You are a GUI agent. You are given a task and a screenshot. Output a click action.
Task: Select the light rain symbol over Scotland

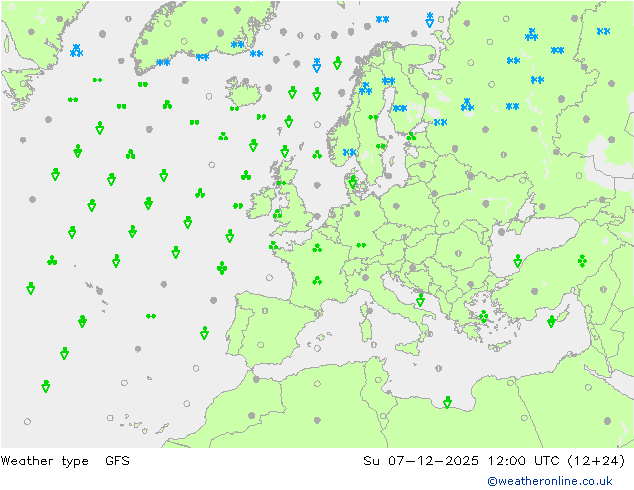click(x=281, y=183)
